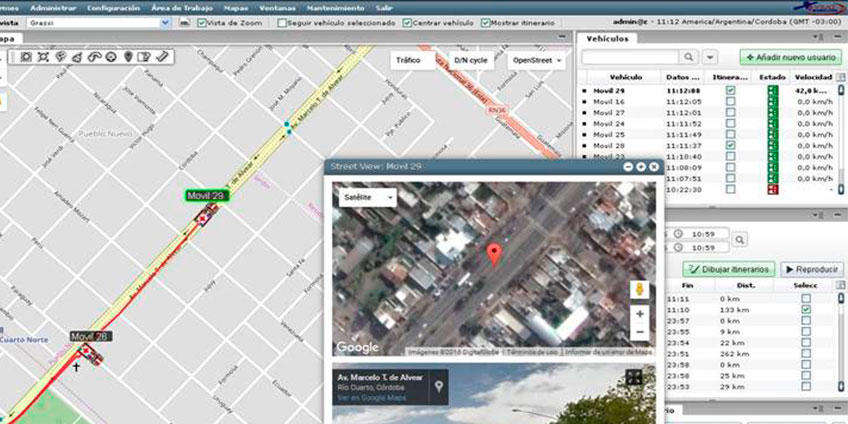Open the OpenStreet map layer dropdown
This screenshot has height=424, width=848.
pyautogui.click(x=536, y=60)
